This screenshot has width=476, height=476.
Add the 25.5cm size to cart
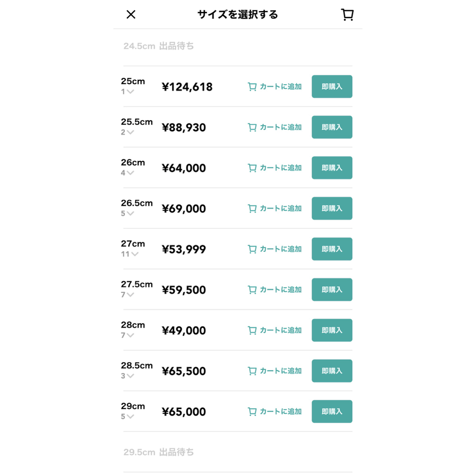pyautogui.click(x=275, y=127)
